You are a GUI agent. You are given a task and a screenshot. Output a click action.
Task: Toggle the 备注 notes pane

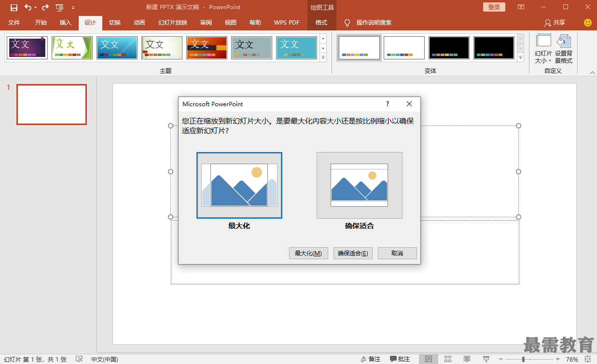(x=371, y=359)
